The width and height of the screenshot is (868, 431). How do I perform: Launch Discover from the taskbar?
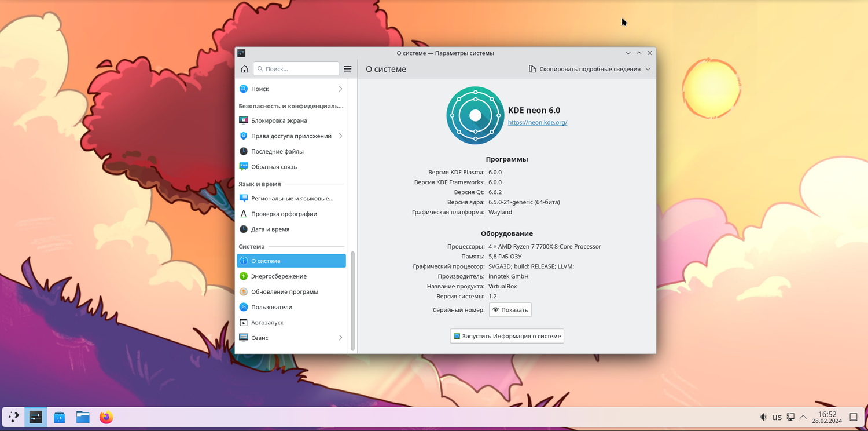(x=59, y=417)
